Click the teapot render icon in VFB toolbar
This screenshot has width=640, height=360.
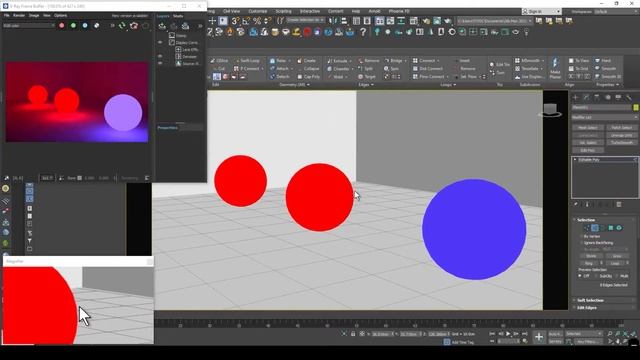click(x=134, y=25)
